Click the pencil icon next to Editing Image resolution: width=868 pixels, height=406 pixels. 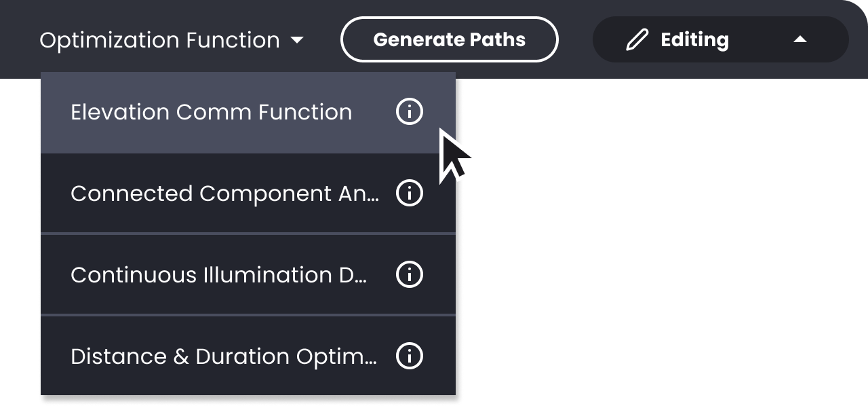click(637, 40)
